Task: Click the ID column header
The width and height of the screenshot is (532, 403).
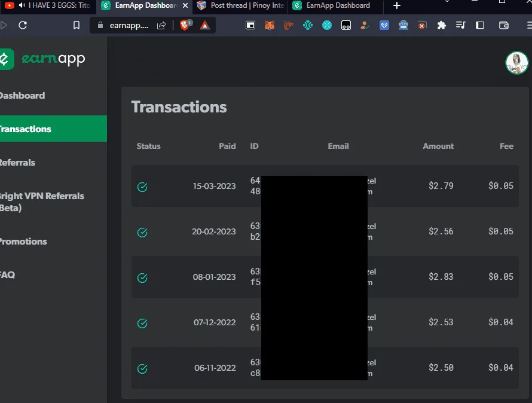Action: click(x=255, y=146)
